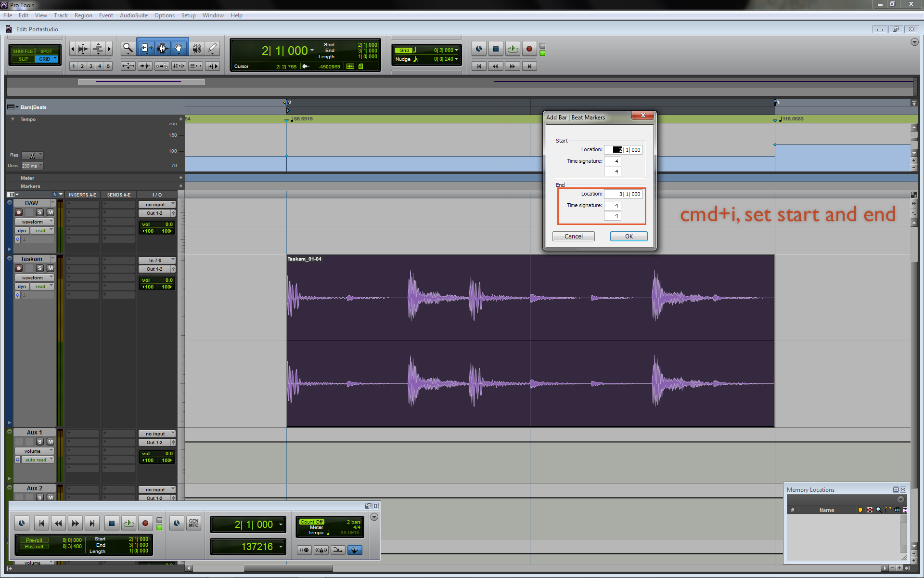Open Taskam input selector In 7-8
The image size is (924, 578).
157,261
